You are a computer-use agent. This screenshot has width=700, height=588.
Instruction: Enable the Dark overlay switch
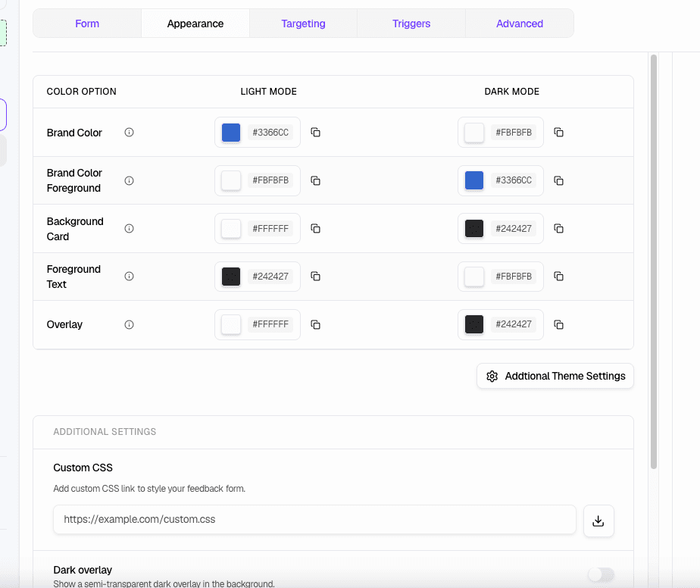tap(601, 574)
